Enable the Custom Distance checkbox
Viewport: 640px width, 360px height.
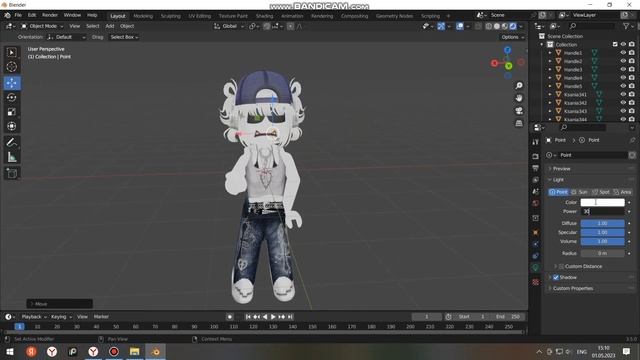tap(561, 266)
